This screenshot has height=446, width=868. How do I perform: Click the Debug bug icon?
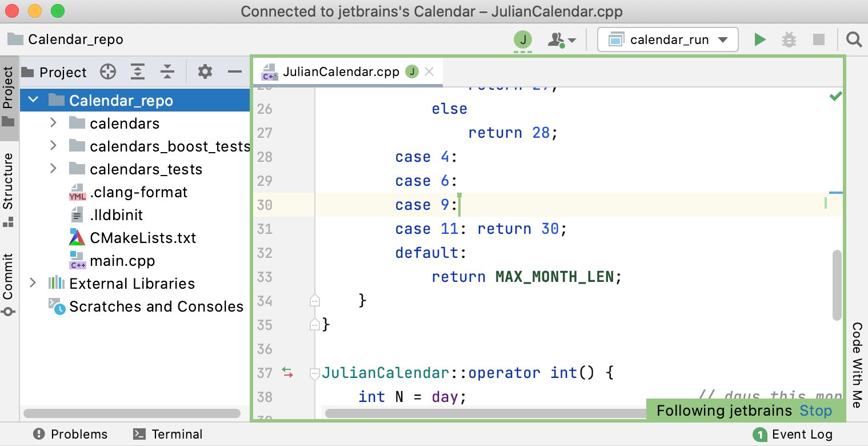(789, 39)
